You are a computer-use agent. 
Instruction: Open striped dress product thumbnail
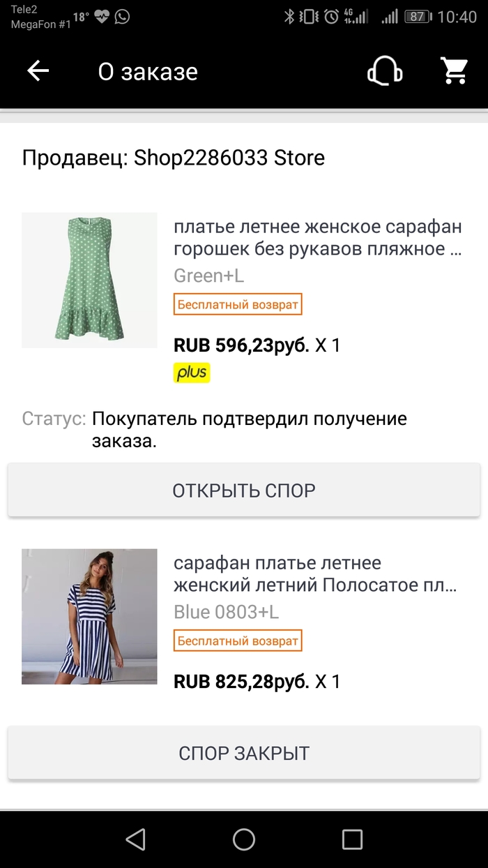(89, 616)
